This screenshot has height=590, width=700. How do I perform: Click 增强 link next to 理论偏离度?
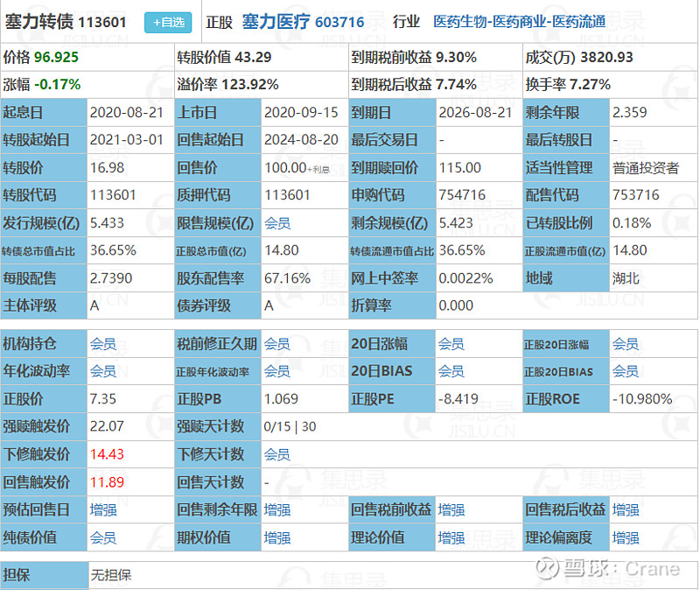[626, 537]
